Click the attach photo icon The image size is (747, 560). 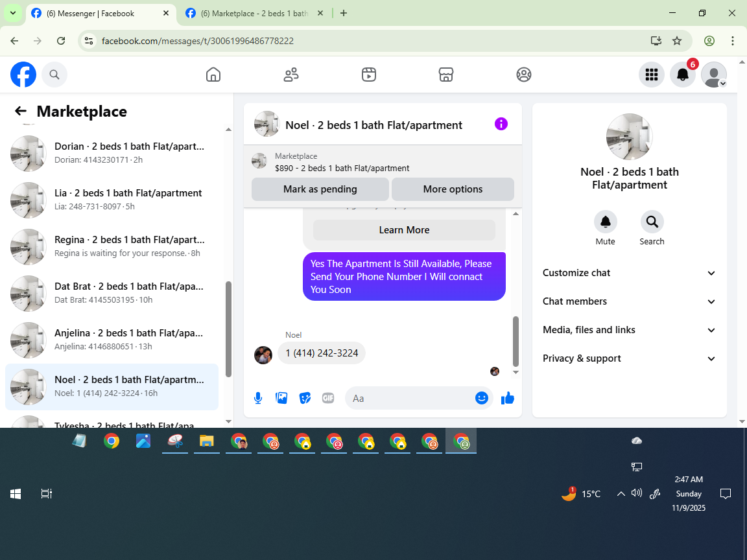click(x=281, y=398)
